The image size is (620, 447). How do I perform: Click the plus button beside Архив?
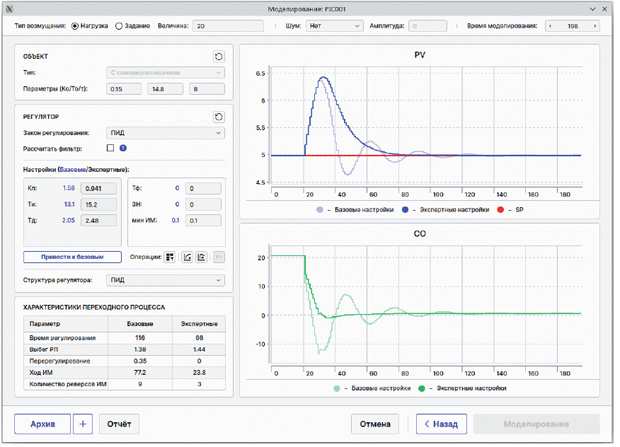click(x=83, y=426)
